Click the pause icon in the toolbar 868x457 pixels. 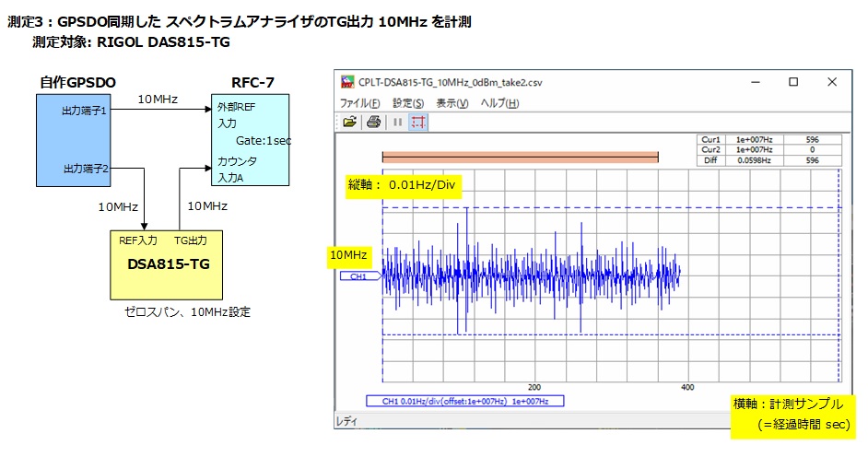pyautogui.click(x=397, y=122)
